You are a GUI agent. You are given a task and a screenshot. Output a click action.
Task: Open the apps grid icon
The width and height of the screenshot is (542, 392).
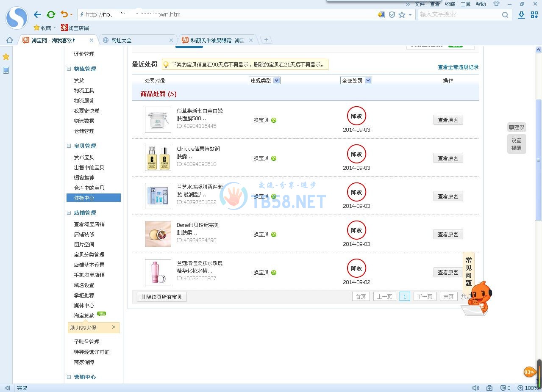(x=534, y=15)
